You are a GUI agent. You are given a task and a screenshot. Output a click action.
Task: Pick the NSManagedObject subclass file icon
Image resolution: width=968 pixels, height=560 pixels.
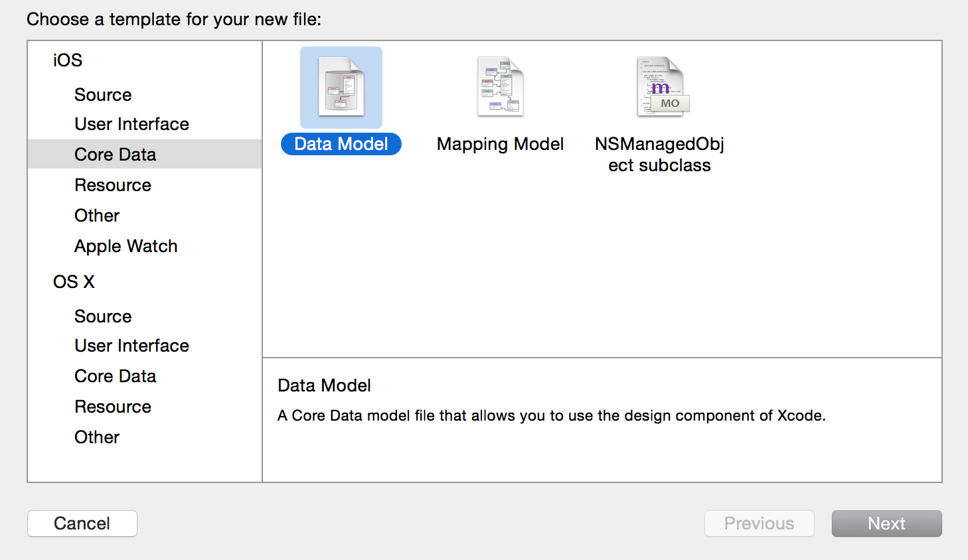pyautogui.click(x=659, y=88)
